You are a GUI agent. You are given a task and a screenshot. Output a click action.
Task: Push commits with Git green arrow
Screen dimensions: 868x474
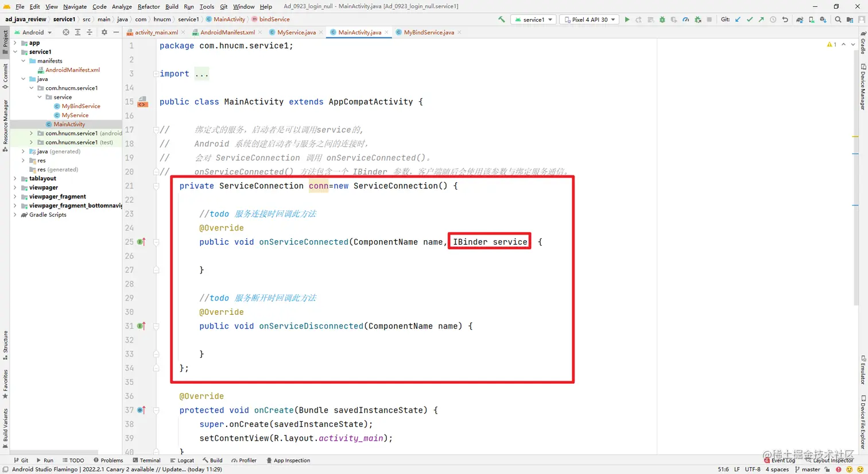pyautogui.click(x=761, y=20)
